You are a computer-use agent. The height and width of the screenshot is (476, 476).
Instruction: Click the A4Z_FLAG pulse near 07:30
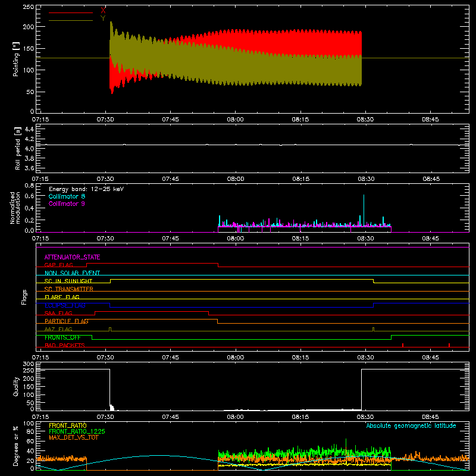[x=110, y=329]
